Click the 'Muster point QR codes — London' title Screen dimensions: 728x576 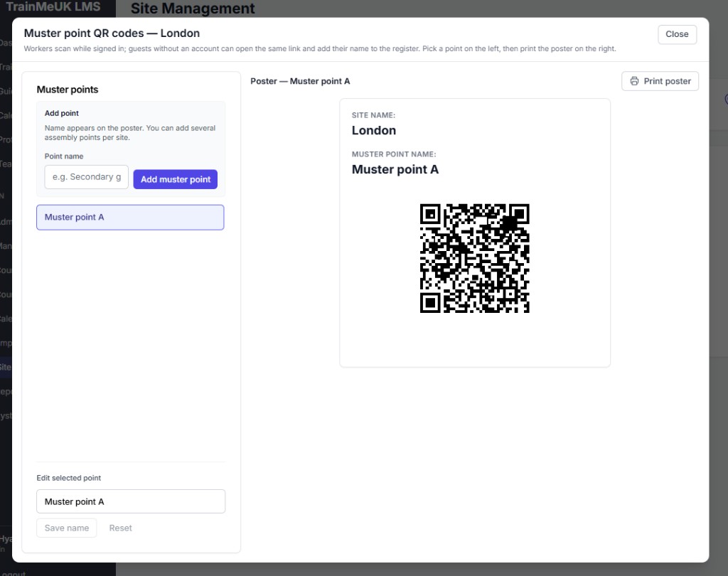[x=112, y=33]
